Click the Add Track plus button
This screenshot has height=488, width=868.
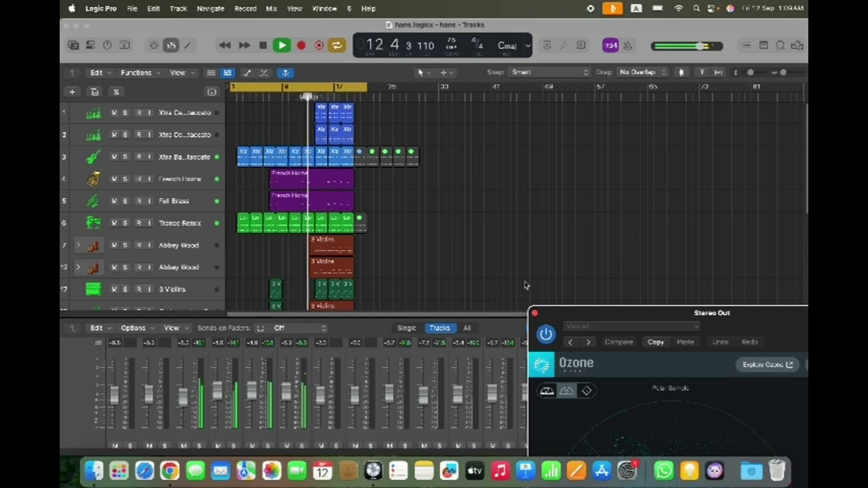[72, 91]
